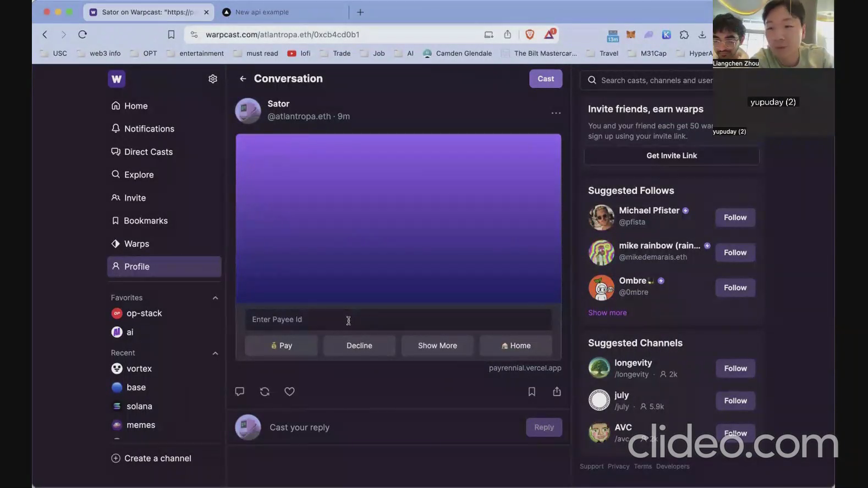Click the reply comment bubble icon
Screen dimensions: 868x488
point(239,391)
